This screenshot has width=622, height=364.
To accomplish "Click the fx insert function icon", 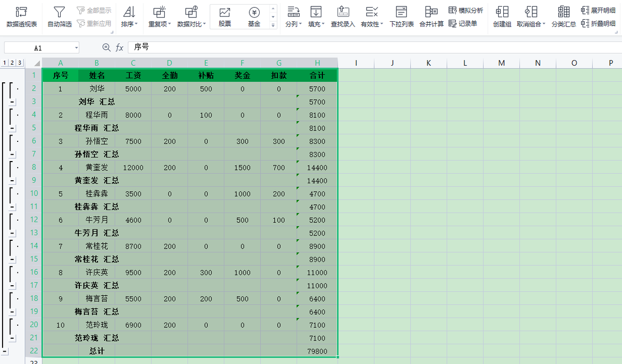I will [x=119, y=47].
